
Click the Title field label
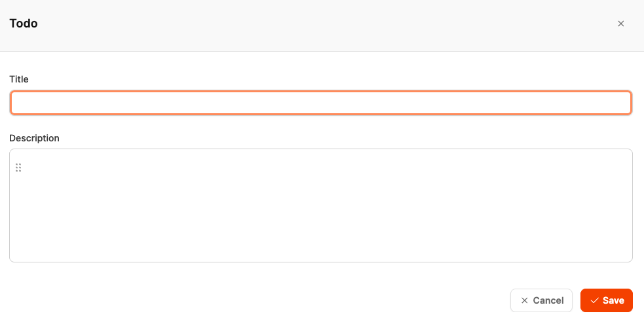[19, 79]
